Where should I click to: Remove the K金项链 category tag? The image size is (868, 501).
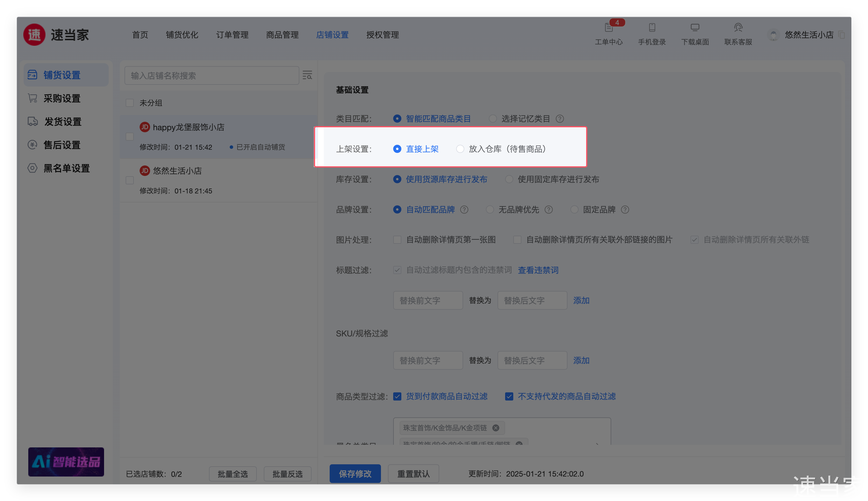tap(496, 428)
